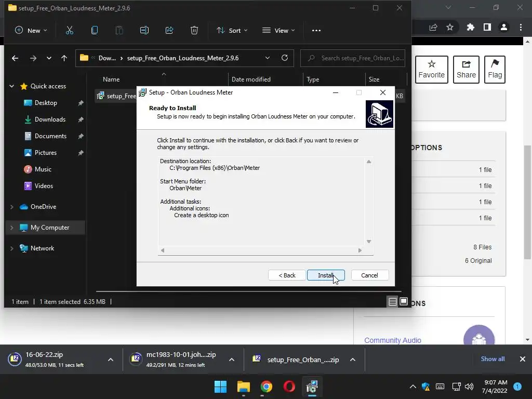
Task: Open the Sort dropdown in File Explorer
Action: pyautogui.click(x=232, y=31)
